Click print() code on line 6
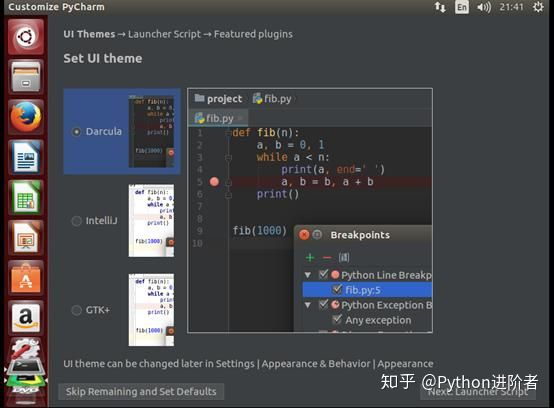The width and height of the screenshot is (554, 408). [x=278, y=194]
